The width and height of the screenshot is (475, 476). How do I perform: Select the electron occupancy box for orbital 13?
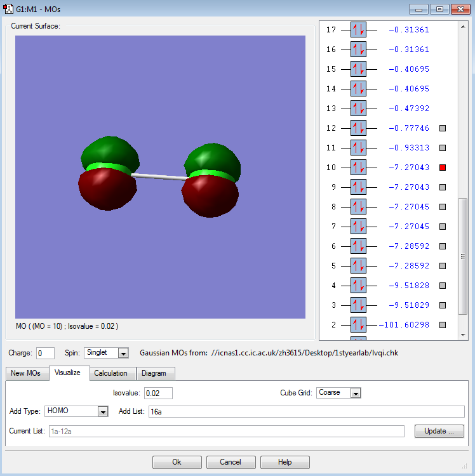click(x=358, y=109)
